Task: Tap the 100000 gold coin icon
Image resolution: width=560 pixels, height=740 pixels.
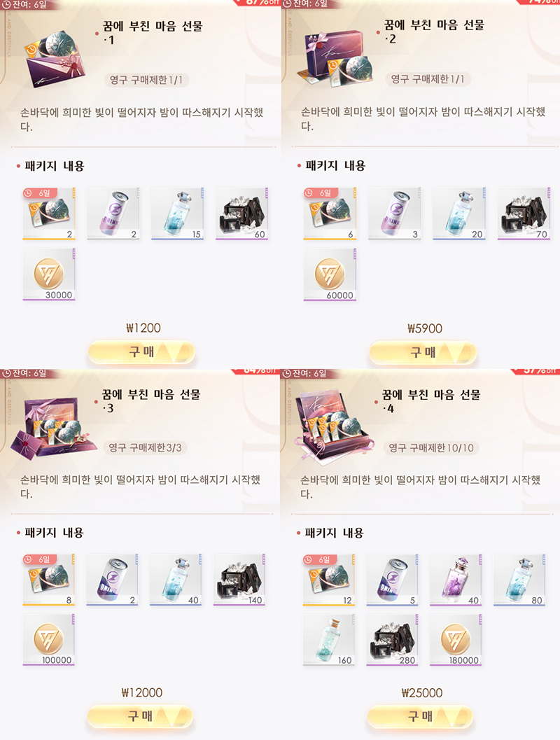Action: click(x=48, y=639)
